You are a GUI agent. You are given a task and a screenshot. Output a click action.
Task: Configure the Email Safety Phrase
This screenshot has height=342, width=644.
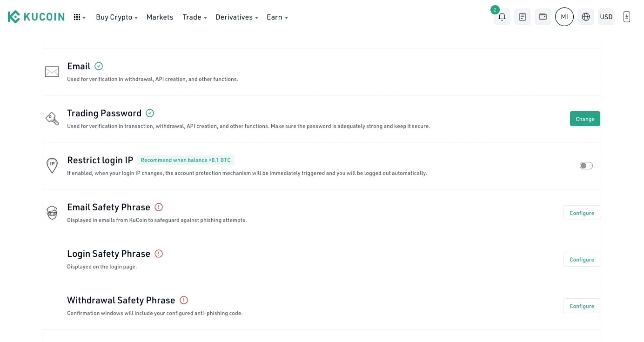[x=581, y=213]
